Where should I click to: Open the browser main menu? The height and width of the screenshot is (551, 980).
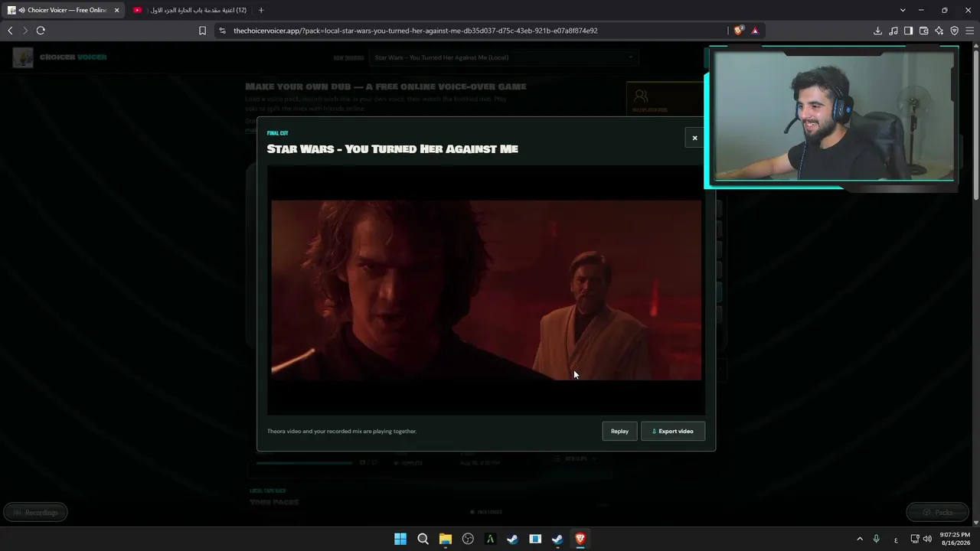[969, 31]
